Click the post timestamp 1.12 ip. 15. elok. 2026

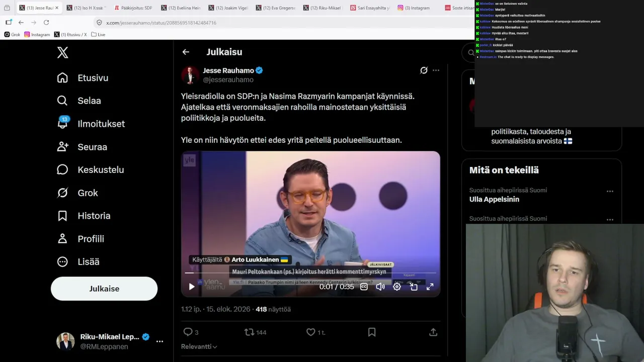[x=216, y=309]
